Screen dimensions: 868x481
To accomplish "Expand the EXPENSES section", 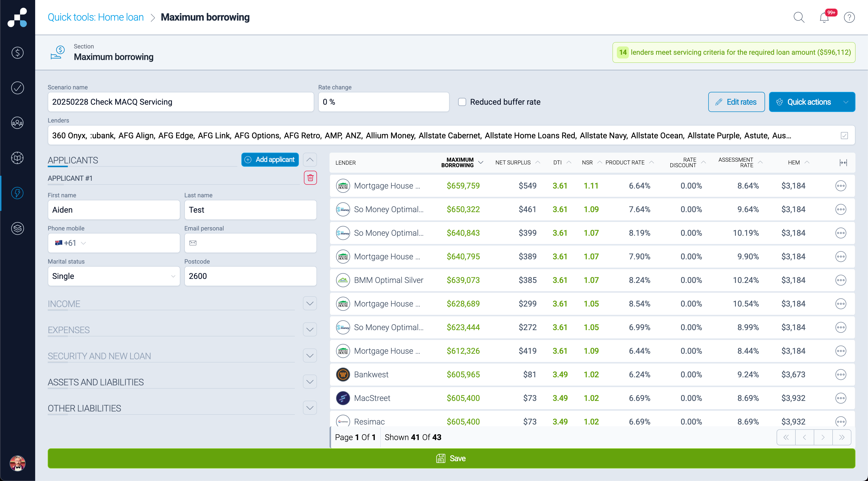I will [x=310, y=329].
